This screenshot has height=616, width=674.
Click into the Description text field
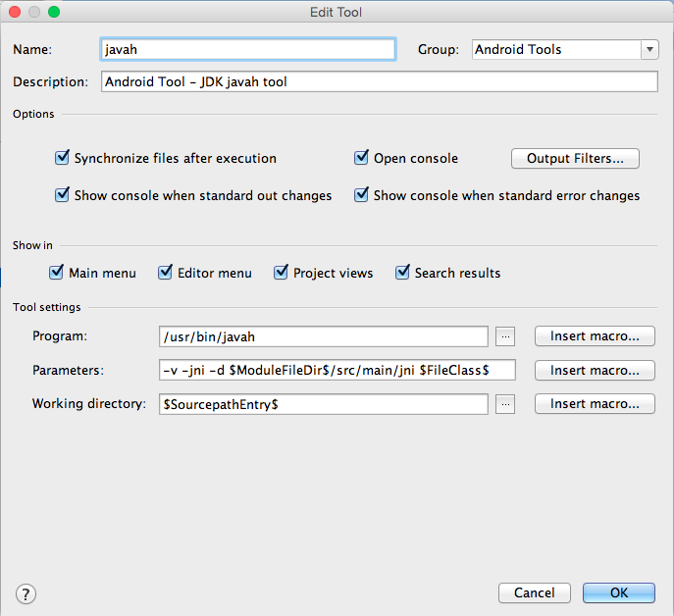(x=379, y=82)
